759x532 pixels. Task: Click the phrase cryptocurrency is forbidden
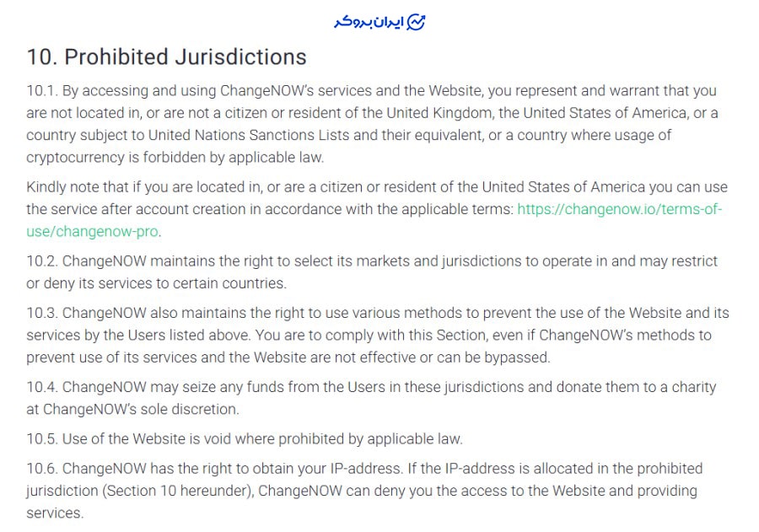(x=116, y=158)
